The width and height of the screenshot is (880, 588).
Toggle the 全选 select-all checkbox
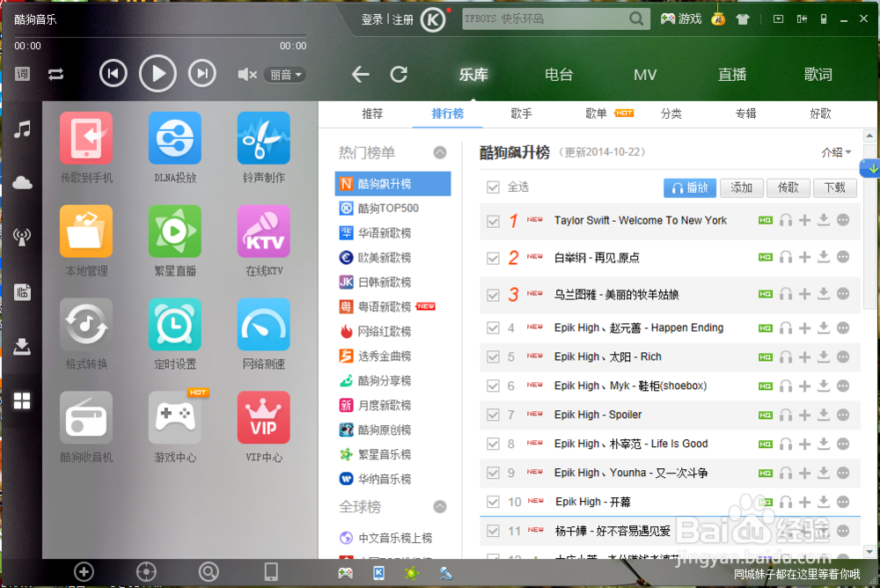493,187
